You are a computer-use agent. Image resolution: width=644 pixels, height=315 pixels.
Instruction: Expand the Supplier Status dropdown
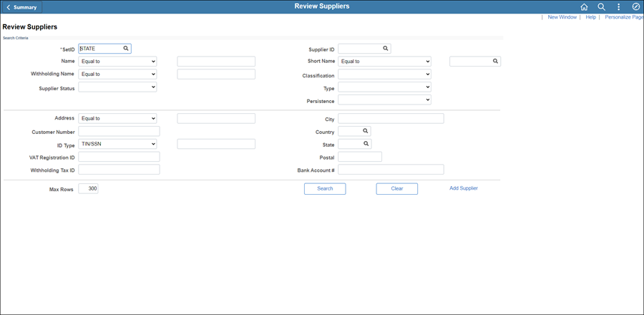[x=117, y=87]
